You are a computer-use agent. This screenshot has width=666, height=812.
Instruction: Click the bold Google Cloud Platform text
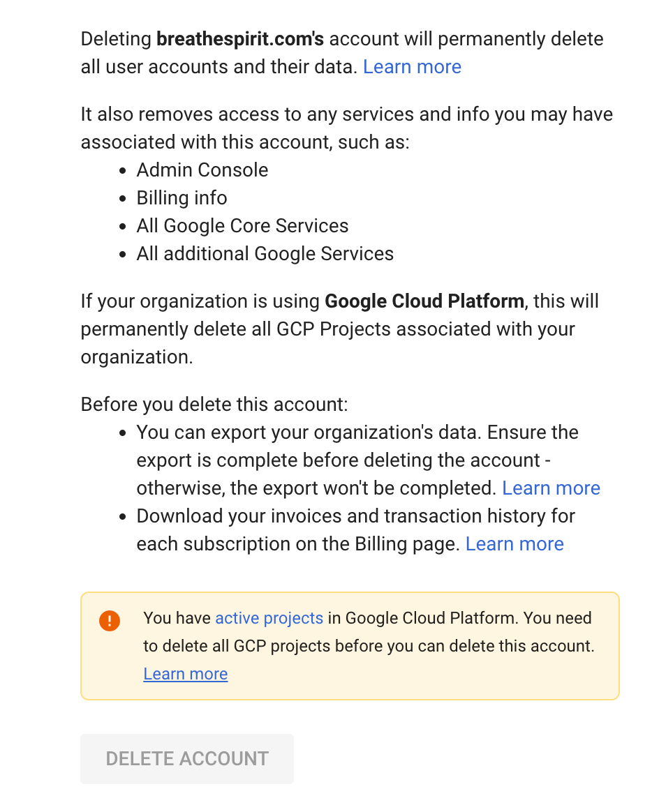pos(424,301)
